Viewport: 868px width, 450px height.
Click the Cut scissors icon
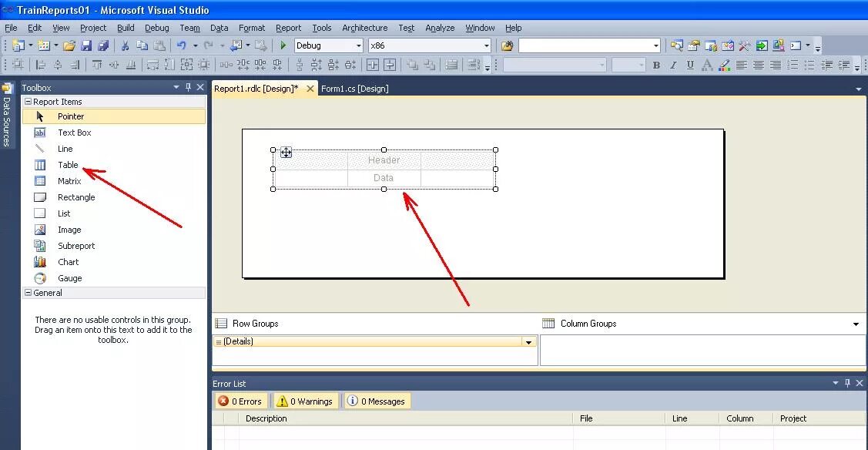[125, 45]
